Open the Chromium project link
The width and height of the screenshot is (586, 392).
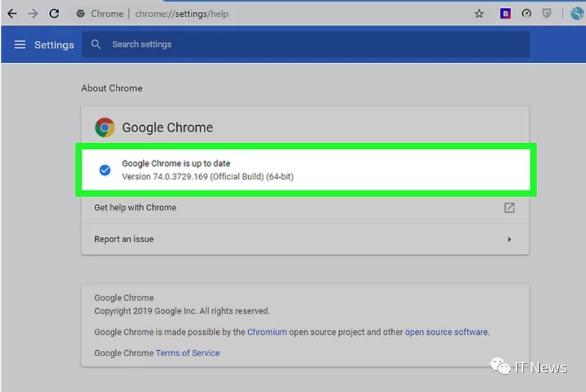click(x=267, y=332)
